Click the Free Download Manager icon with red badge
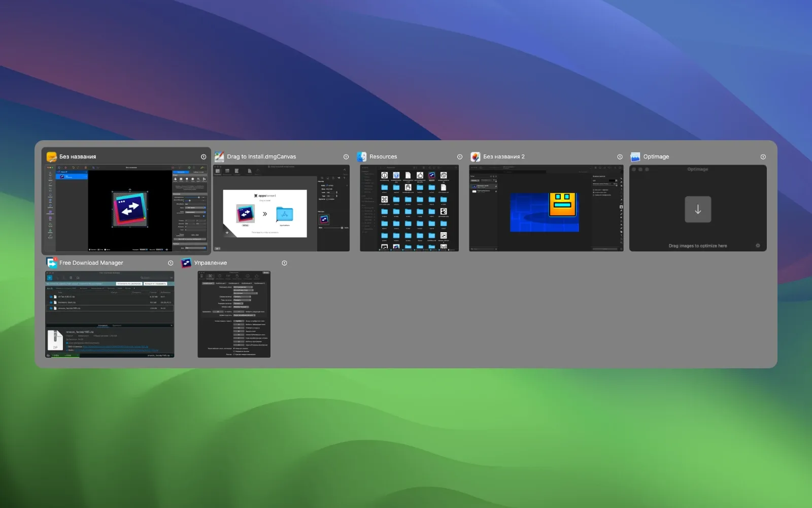Screen dimensions: 812x508 point(51,263)
